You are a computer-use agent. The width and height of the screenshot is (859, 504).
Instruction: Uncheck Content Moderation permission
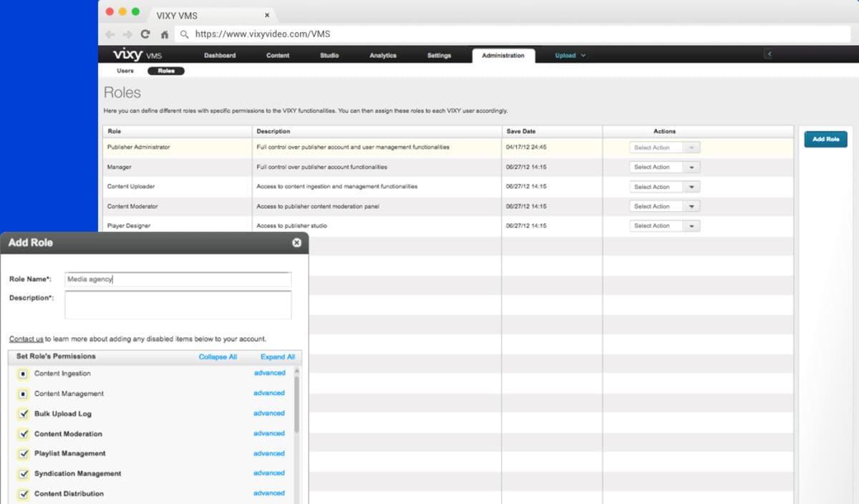click(23, 434)
